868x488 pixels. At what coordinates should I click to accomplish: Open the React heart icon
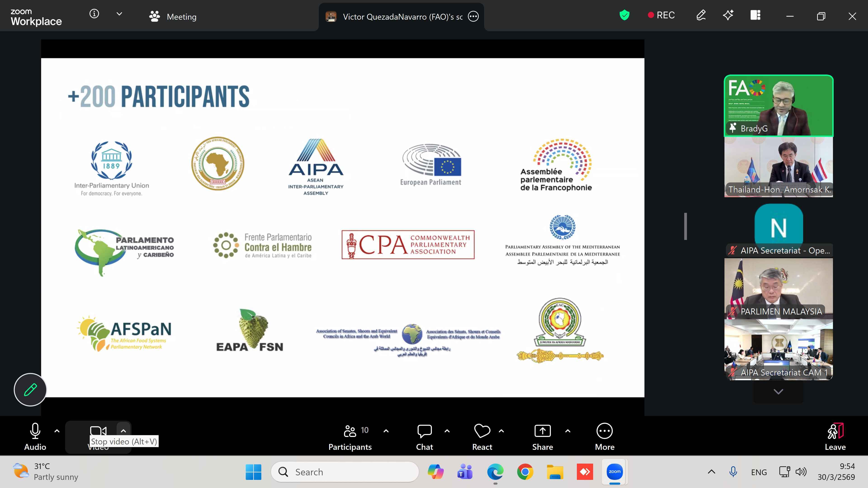[482, 431]
